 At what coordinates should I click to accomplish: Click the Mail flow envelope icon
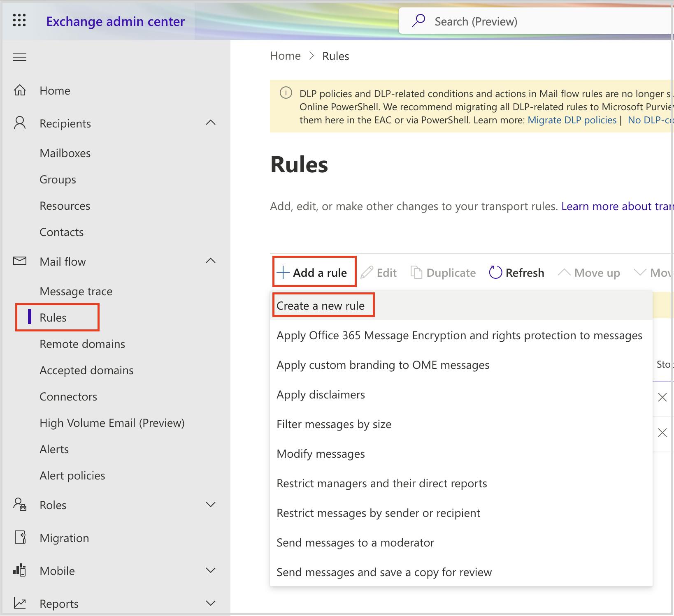point(20,261)
